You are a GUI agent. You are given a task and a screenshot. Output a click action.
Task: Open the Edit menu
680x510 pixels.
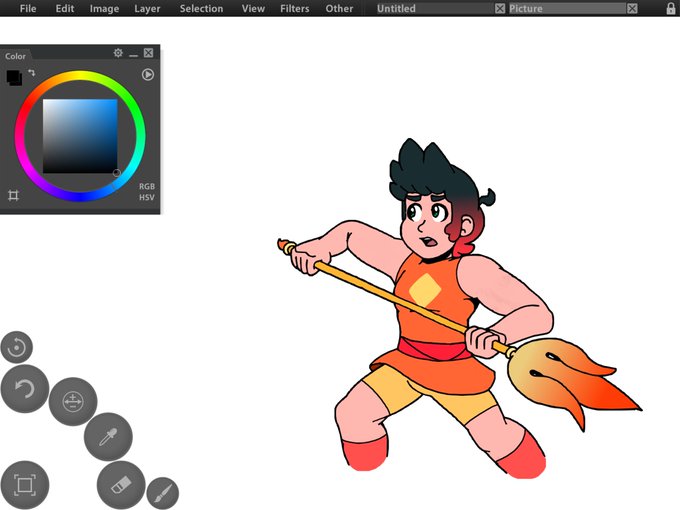click(x=65, y=8)
